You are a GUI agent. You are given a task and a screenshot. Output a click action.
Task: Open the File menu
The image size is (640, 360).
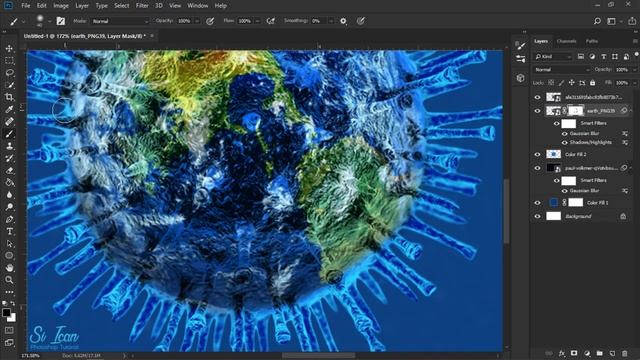(x=26, y=6)
